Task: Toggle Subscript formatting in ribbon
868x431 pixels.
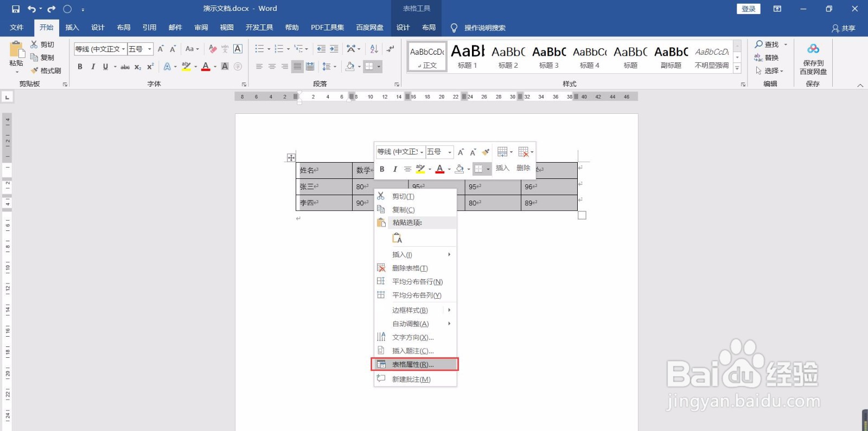Action: [x=138, y=67]
